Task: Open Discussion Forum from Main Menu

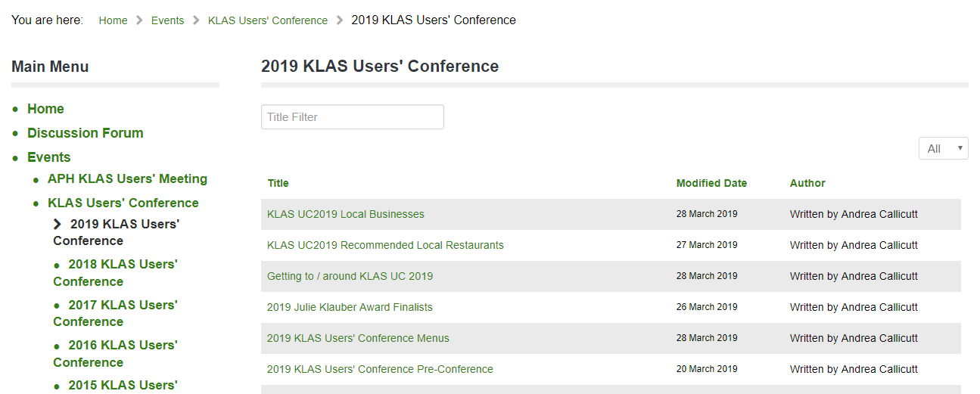Action: click(x=85, y=133)
